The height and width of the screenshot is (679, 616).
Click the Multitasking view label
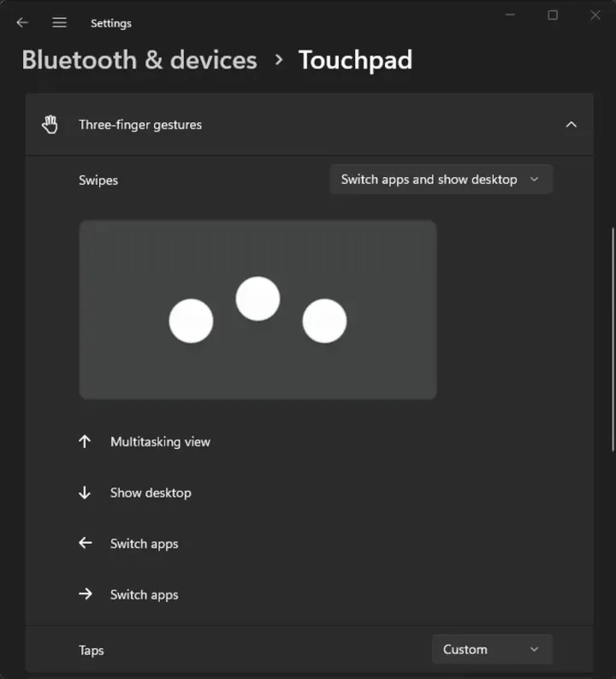click(160, 442)
